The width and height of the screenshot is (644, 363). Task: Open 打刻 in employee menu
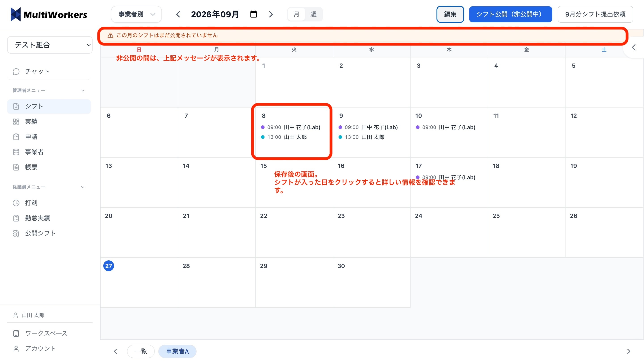pos(49,203)
